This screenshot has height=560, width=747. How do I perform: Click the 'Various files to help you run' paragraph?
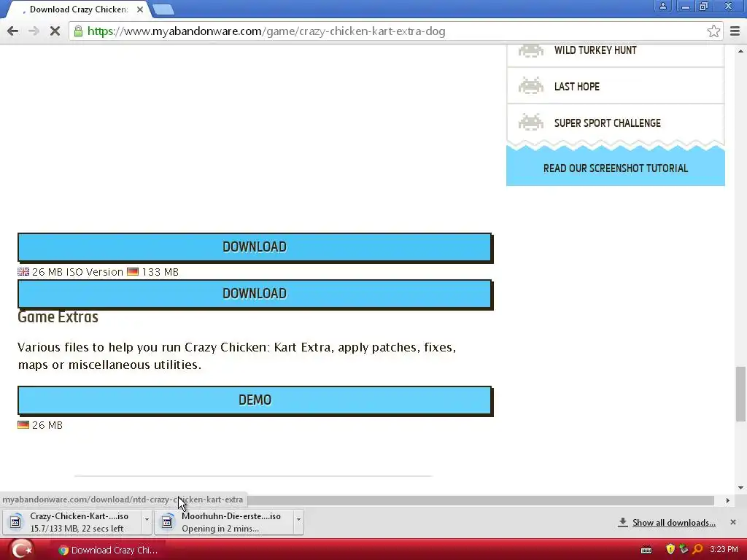coord(237,356)
